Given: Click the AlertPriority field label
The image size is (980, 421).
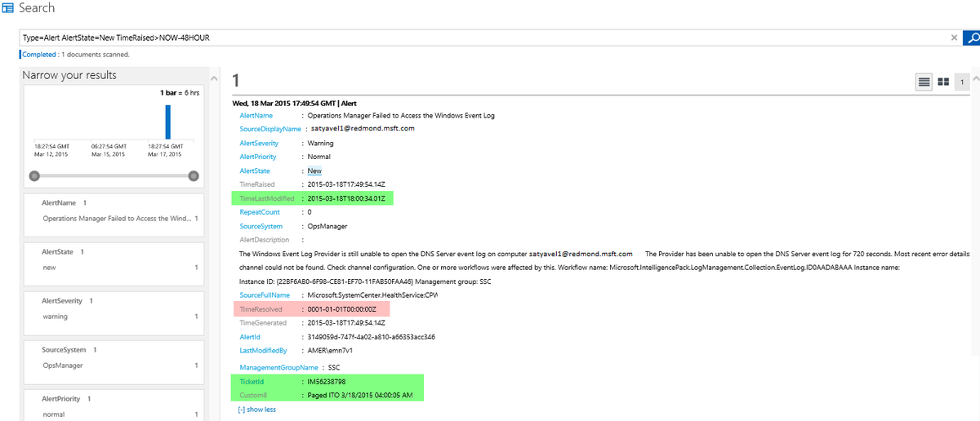Looking at the screenshot, I should tap(257, 157).
